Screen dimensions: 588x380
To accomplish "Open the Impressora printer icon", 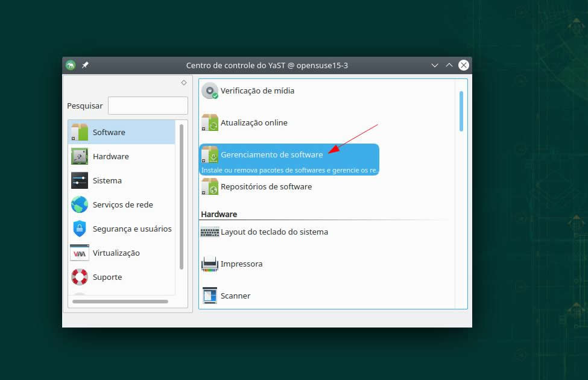I will (x=210, y=264).
